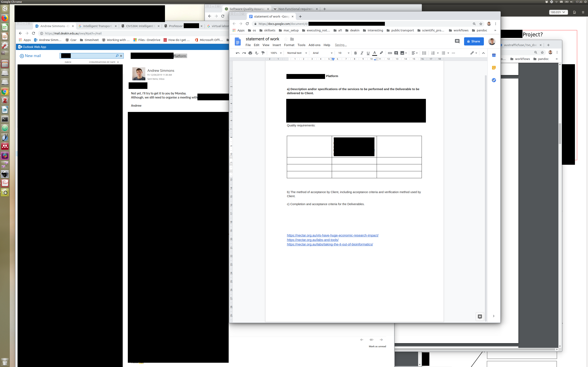This screenshot has height=367, width=588.
Task: Open Google Calendar side panel icon
Action: click(x=494, y=55)
